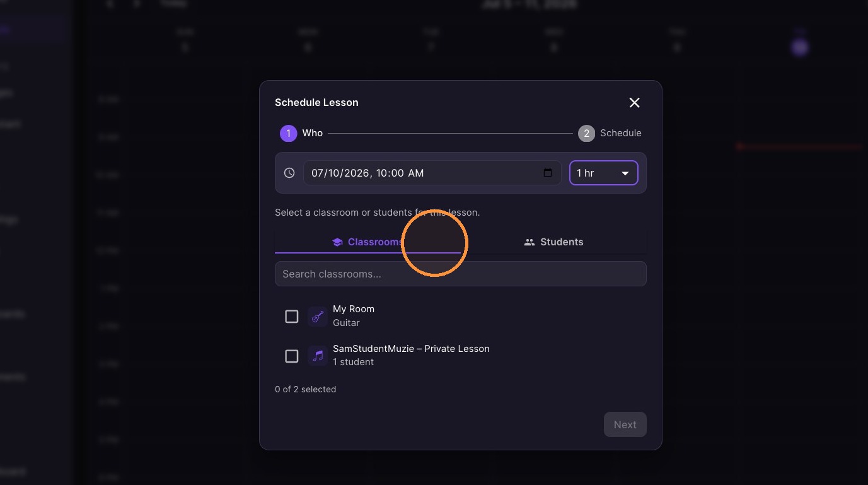
Task: Switch to the Students tab
Action: click(553, 242)
